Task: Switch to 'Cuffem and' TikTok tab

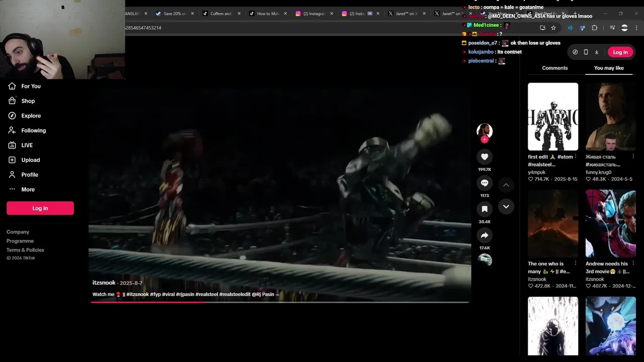Action: click(x=220, y=14)
